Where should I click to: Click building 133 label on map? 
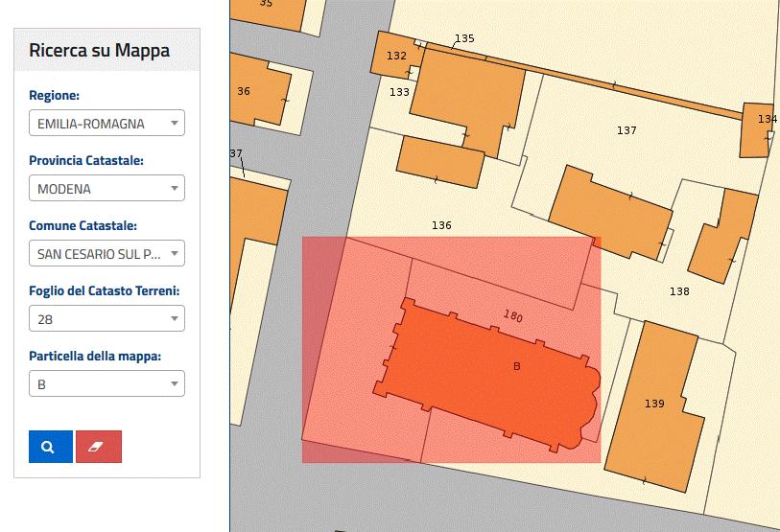pos(399,92)
